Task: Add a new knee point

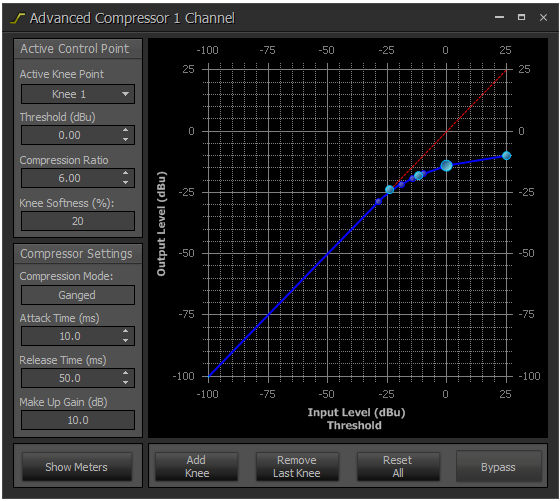Action: [x=196, y=467]
